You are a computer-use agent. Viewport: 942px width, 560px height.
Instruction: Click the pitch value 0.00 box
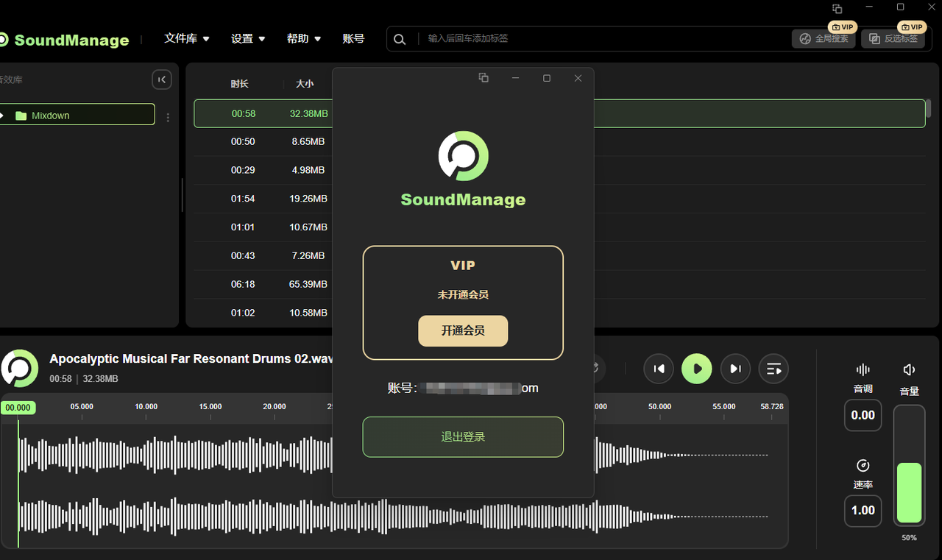tap(863, 415)
